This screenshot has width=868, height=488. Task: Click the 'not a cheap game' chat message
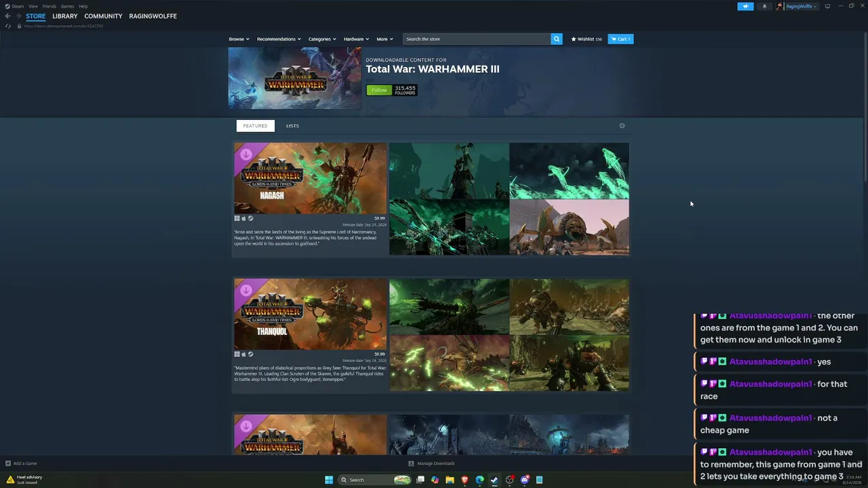(780, 424)
